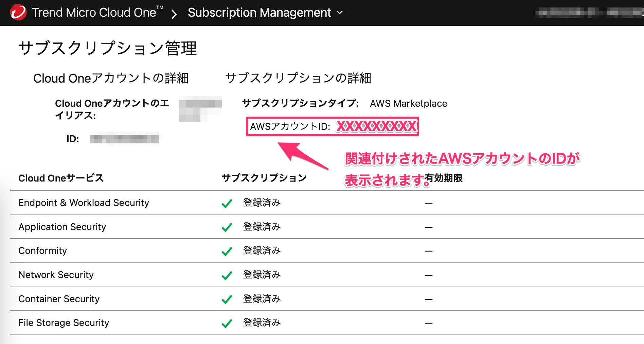Click the Cloud Oneサービス column header
The height and width of the screenshot is (344, 644).
click(61, 178)
